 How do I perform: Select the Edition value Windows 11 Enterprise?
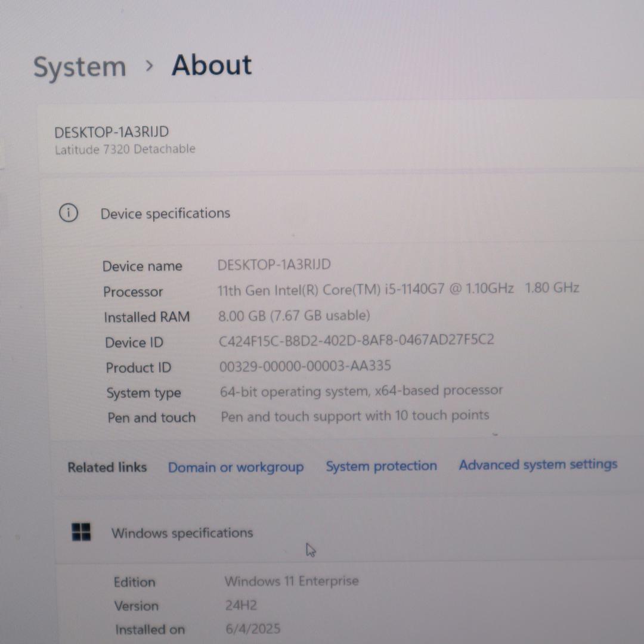(x=292, y=581)
